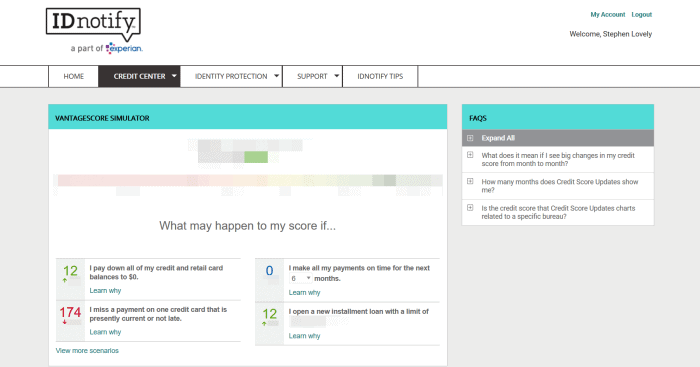Open View more scenarios link
Viewport: 700px width, 367px height.
87,351
